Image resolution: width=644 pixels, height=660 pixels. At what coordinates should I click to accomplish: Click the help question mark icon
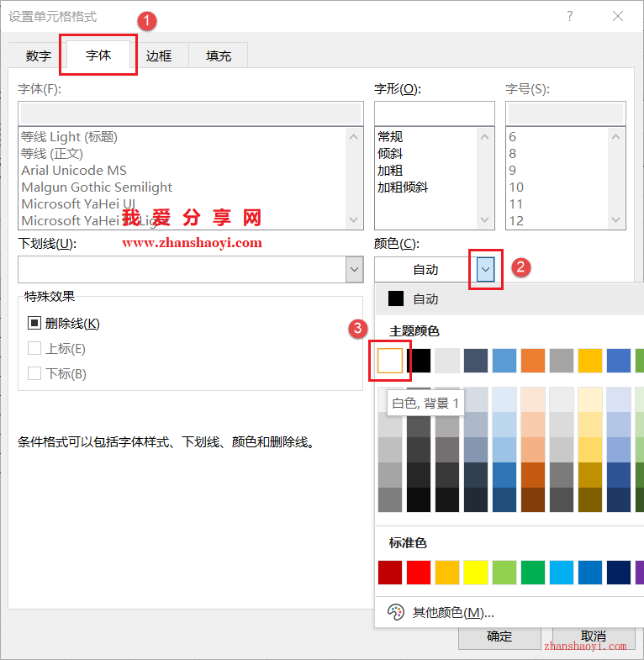[569, 17]
